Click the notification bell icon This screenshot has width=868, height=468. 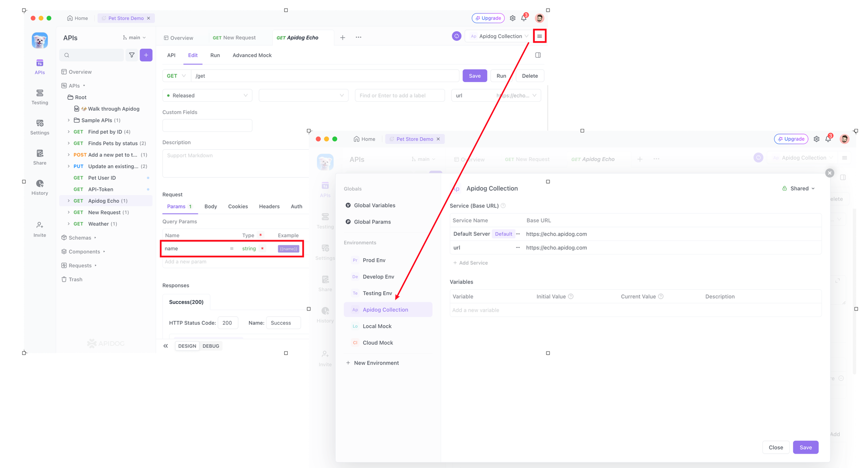524,18
